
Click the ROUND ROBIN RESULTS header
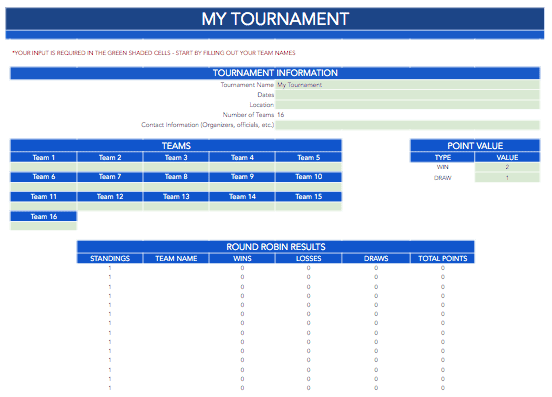(x=276, y=246)
